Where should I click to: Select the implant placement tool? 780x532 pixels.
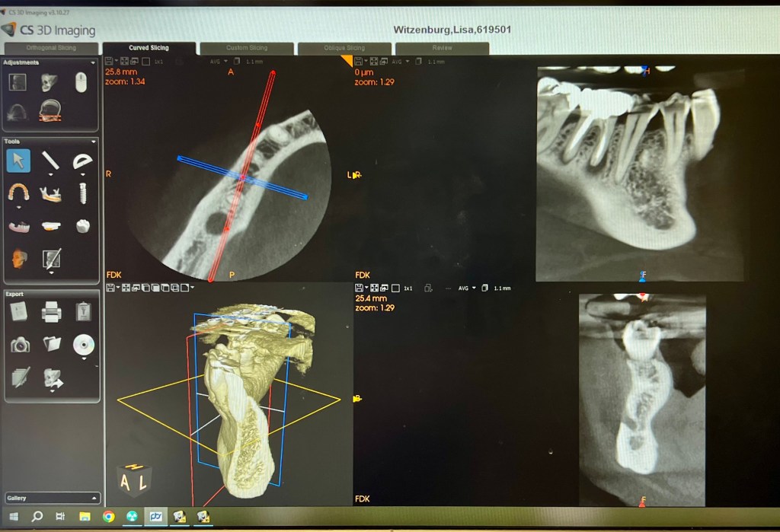click(x=83, y=193)
